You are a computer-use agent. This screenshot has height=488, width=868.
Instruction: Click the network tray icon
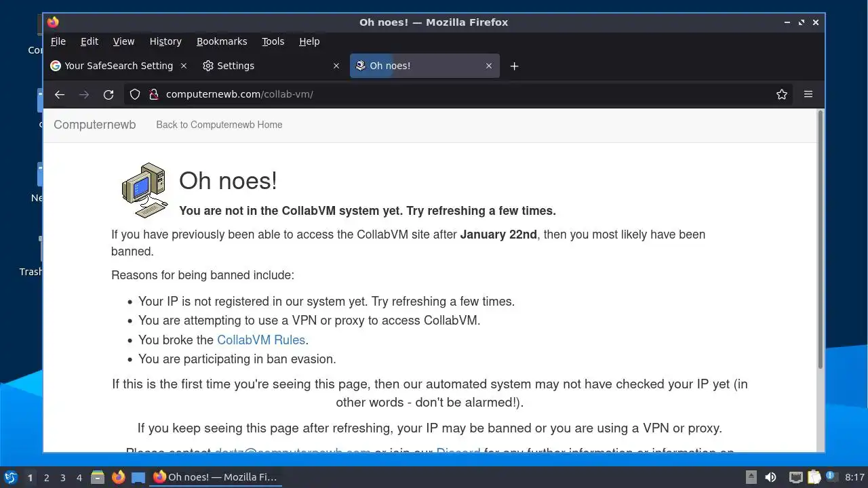796,477
